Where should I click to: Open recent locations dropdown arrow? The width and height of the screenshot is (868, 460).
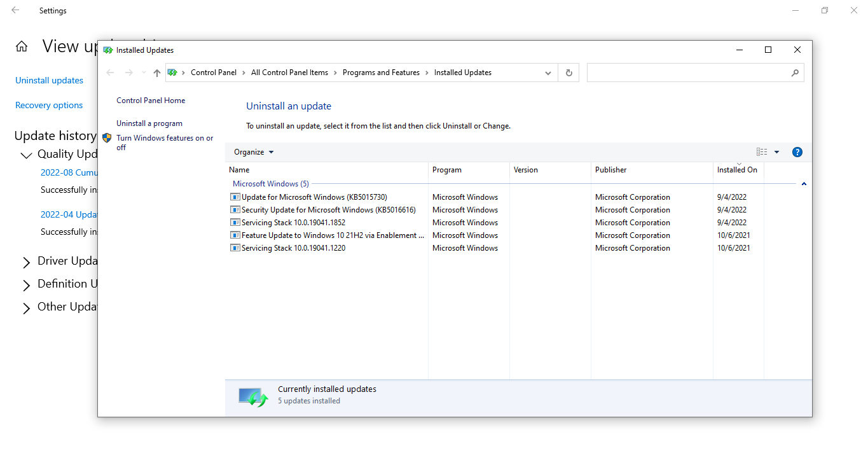(144, 73)
